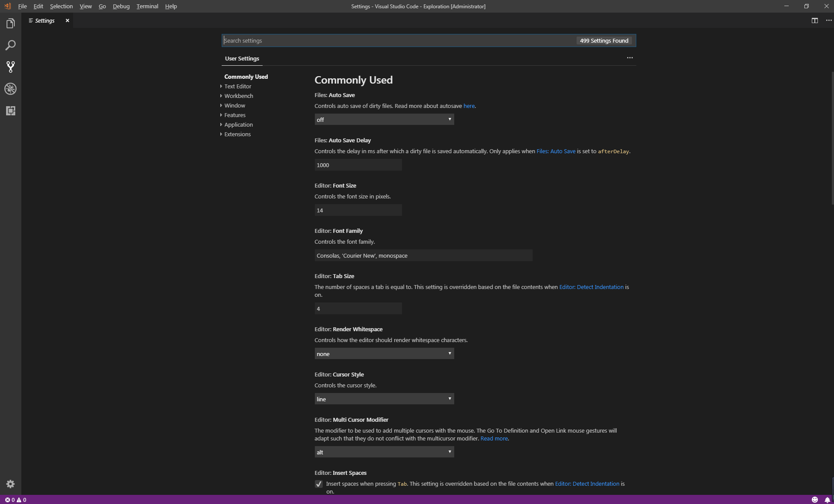Screen dimensions: 834x504
Task: Open notifications from the bell icon
Action: click(x=827, y=500)
